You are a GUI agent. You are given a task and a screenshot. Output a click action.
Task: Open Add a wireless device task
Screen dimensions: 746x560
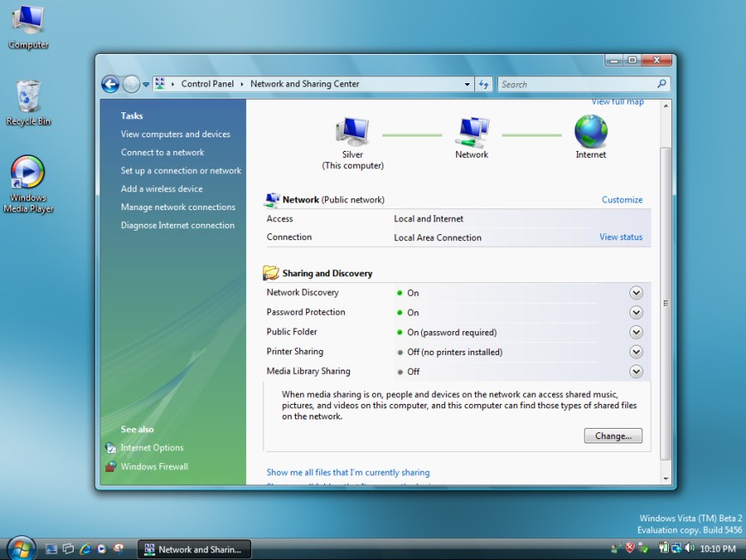(x=162, y=189)
